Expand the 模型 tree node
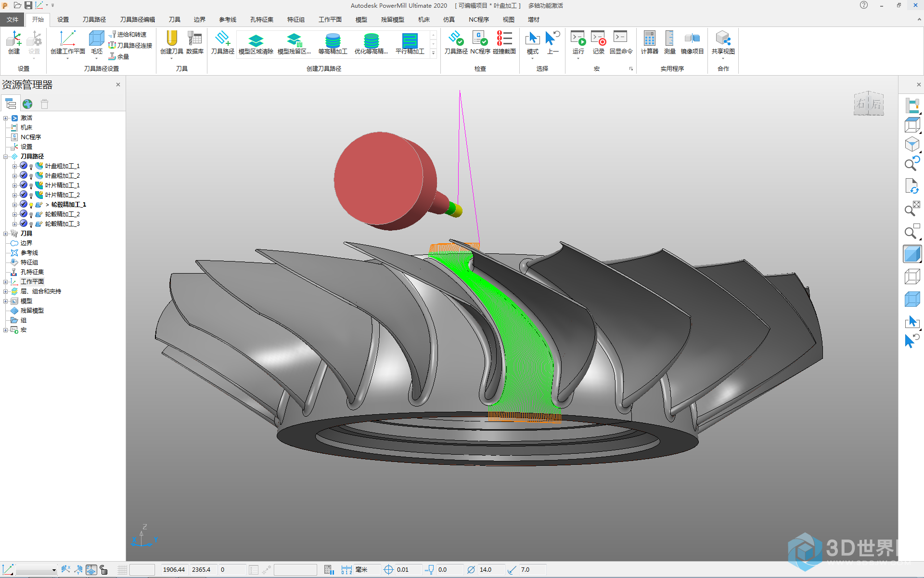Viewport: 924px width, 578px height. pos(6,301)
